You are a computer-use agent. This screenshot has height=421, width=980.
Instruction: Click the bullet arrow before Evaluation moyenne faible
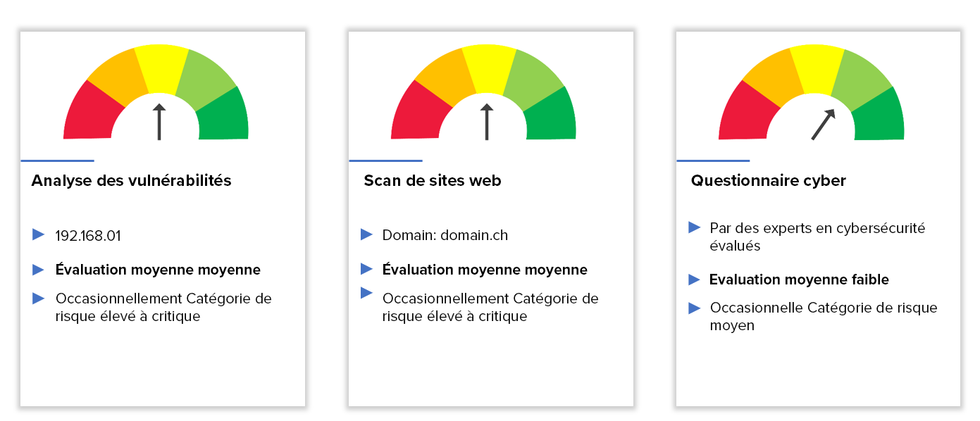[x=695, y=279]
